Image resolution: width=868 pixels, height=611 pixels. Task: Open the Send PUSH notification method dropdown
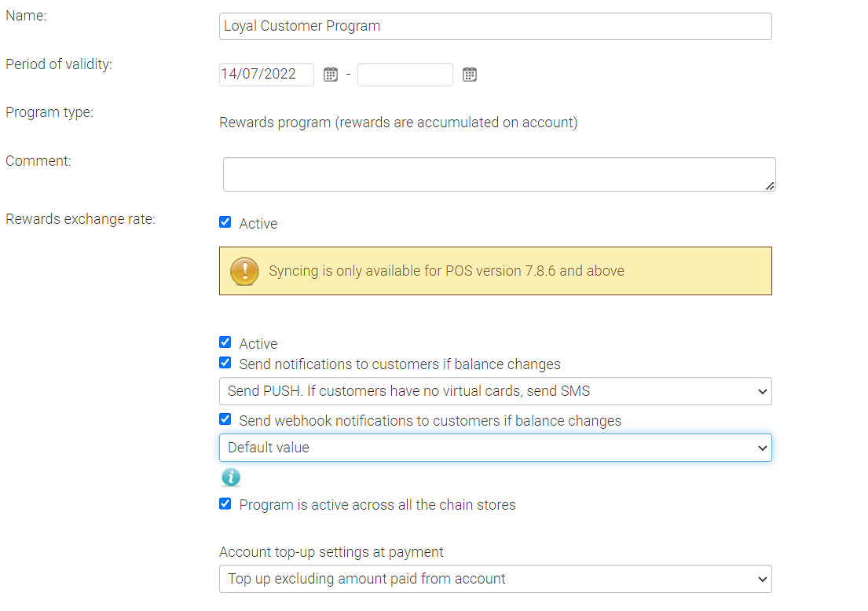pyautogui.click(x=495, y=391)
